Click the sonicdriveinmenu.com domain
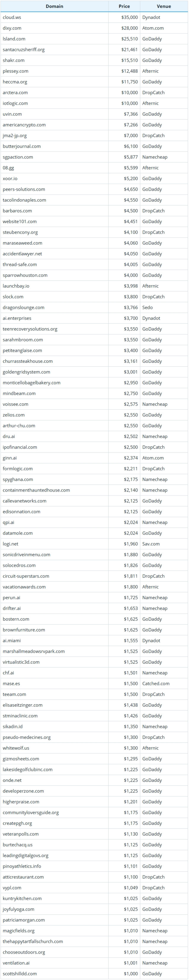Screen dimensions: 189x980 (26, 555)
